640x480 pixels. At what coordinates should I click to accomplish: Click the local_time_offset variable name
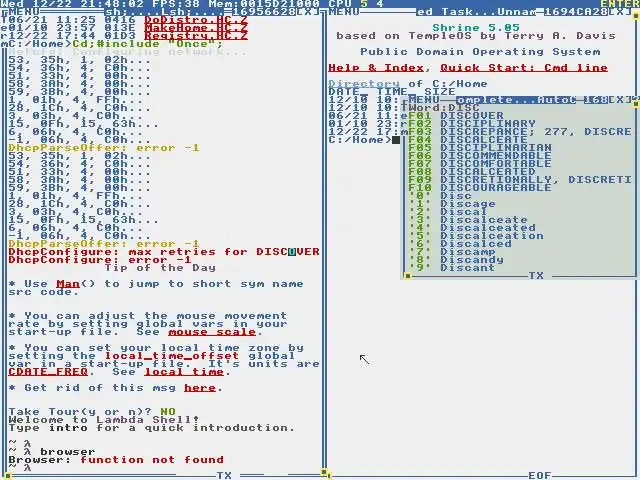pos(172,356)
